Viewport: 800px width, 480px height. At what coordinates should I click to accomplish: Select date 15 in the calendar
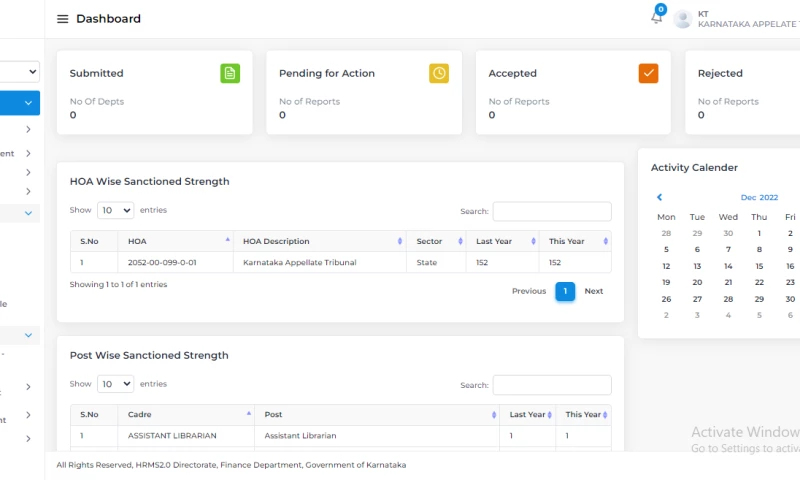(x=759, y=266)
